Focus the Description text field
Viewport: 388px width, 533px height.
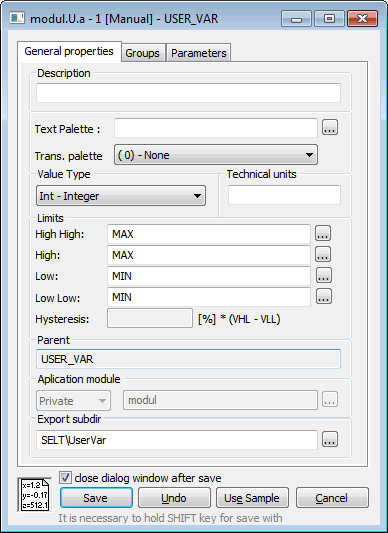click(x=188, y=93)
